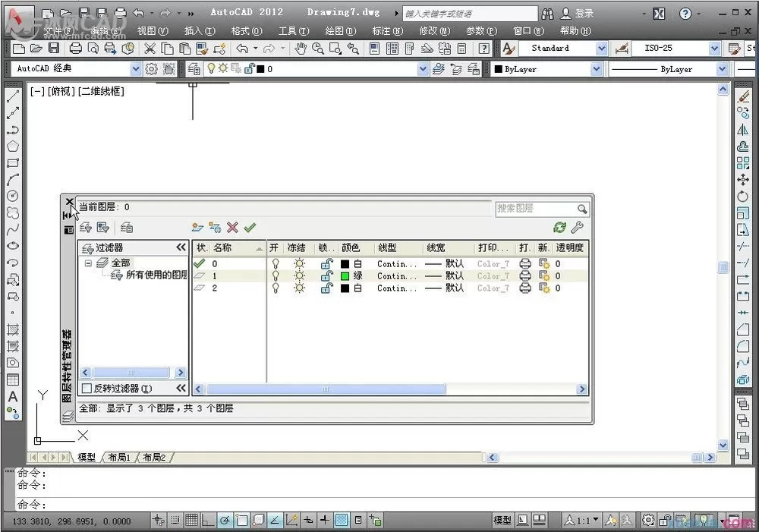Select the Line tool in draw toolbar
This screenshot has width=759, height=532.
(13, 96)
